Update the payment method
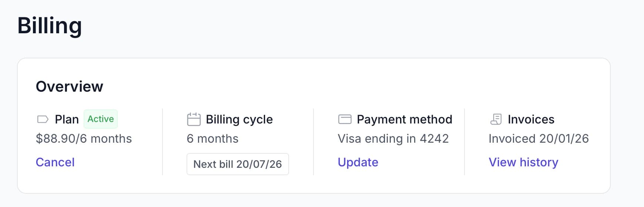This screenshot has width=644, height=207. tap(358, 162)
